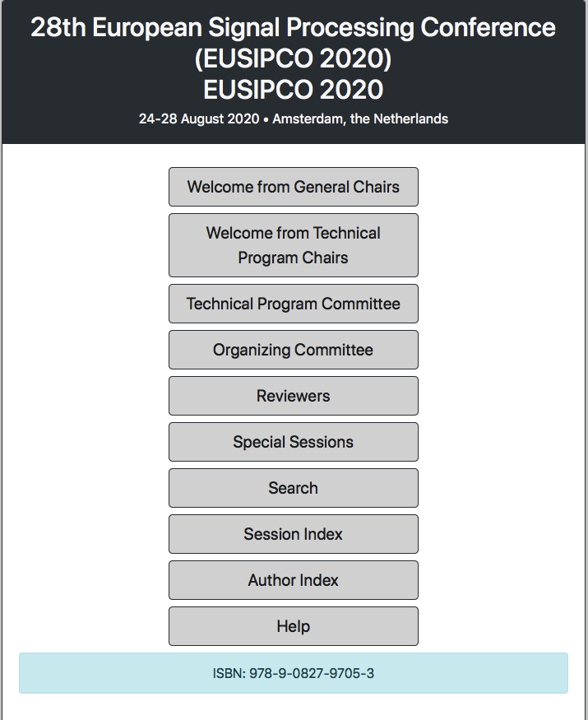Click the parenthesized (EUSIPCO 2020) title line

point(294,58)
